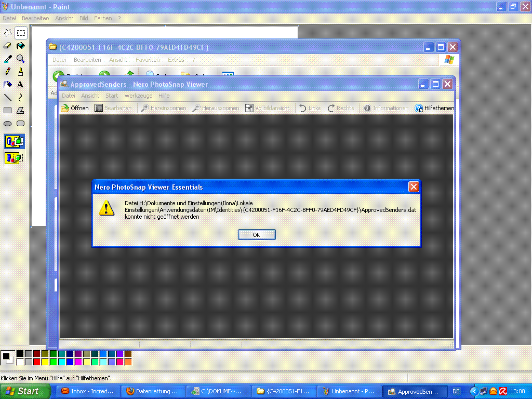Switch to Inbox - Incred... taskbar button
This screenshot has height=399, width=532.
tap(88, 391)
